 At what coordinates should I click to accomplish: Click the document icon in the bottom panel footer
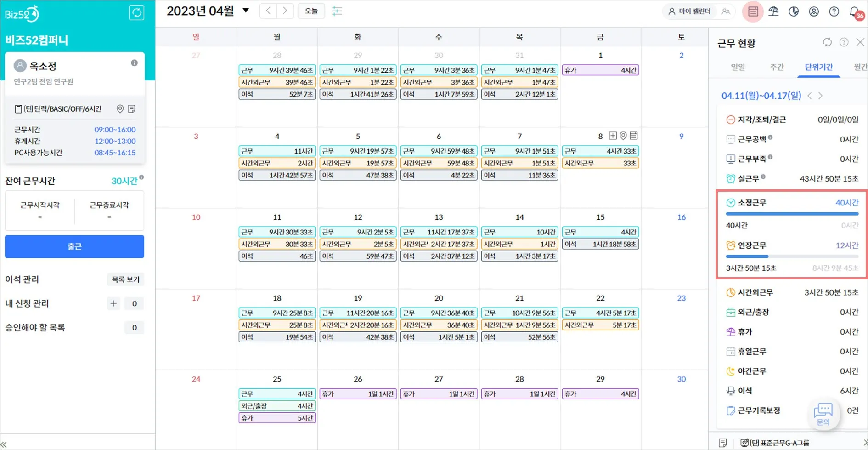(722, 443)
